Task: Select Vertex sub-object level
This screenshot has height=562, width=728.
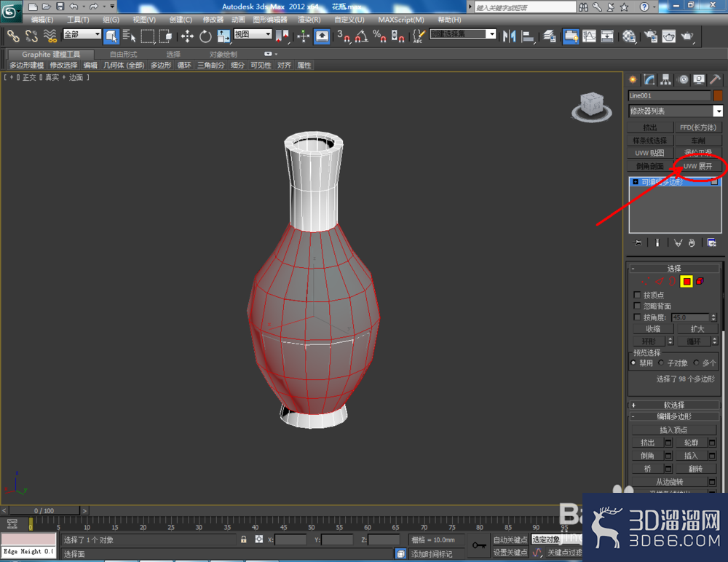Action: (645, 282)
